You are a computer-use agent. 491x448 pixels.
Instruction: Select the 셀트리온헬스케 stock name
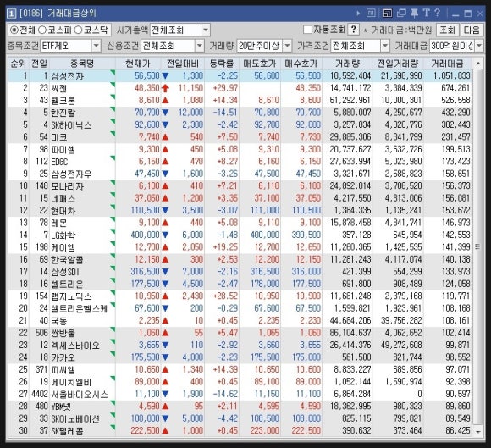[x=80, y=308]
